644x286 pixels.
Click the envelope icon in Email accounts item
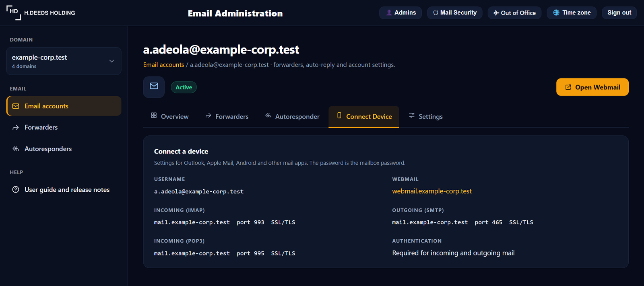coord(16,106)
